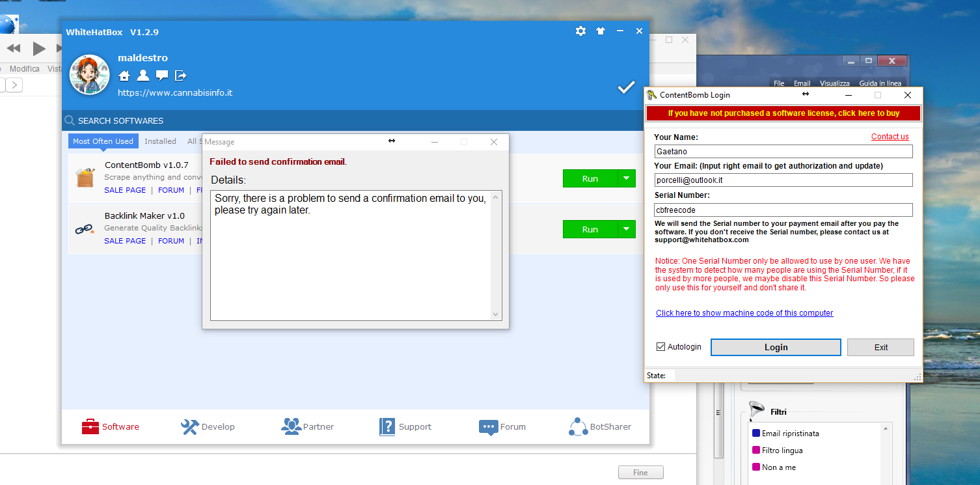Click the shirt skin icon
The height and width of the screenshot is (485, 980).
click(600, 31)
